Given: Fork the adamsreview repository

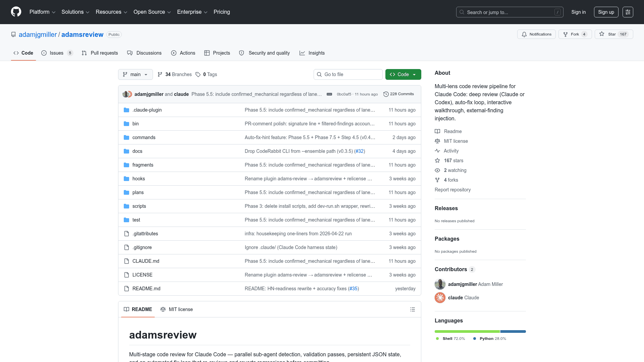Looking at the screenshot, I should click(x=575, y=34).
